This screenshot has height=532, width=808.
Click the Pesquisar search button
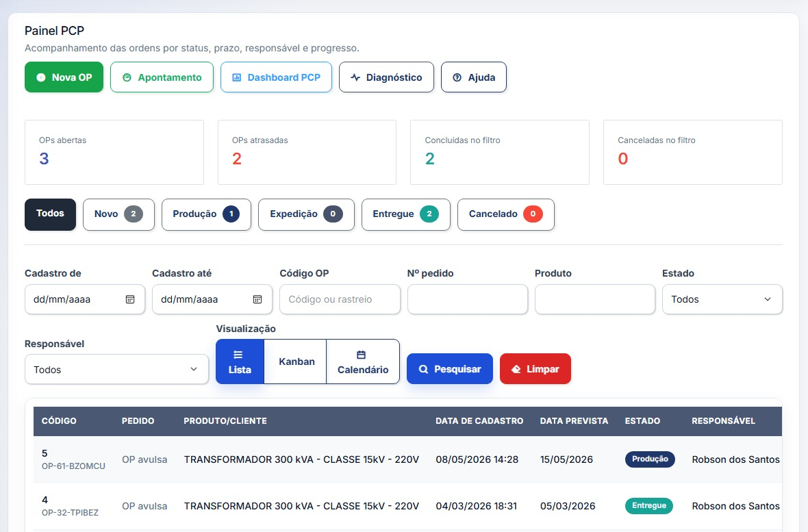(449, 369)
